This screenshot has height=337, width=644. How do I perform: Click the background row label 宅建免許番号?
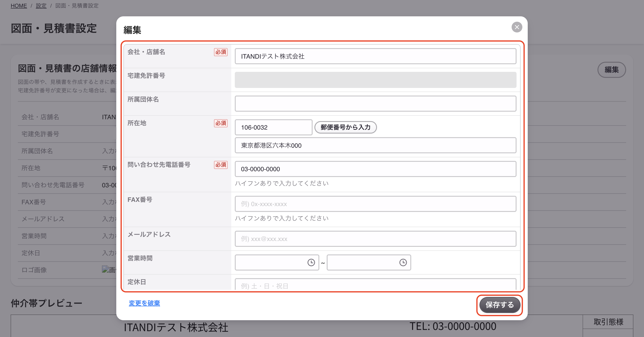click(40, 134)
